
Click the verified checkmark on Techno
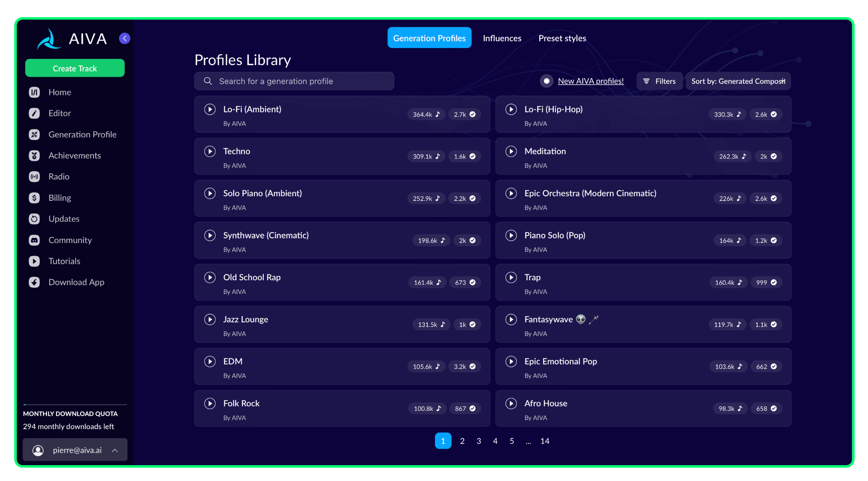(x=472, y=157)
